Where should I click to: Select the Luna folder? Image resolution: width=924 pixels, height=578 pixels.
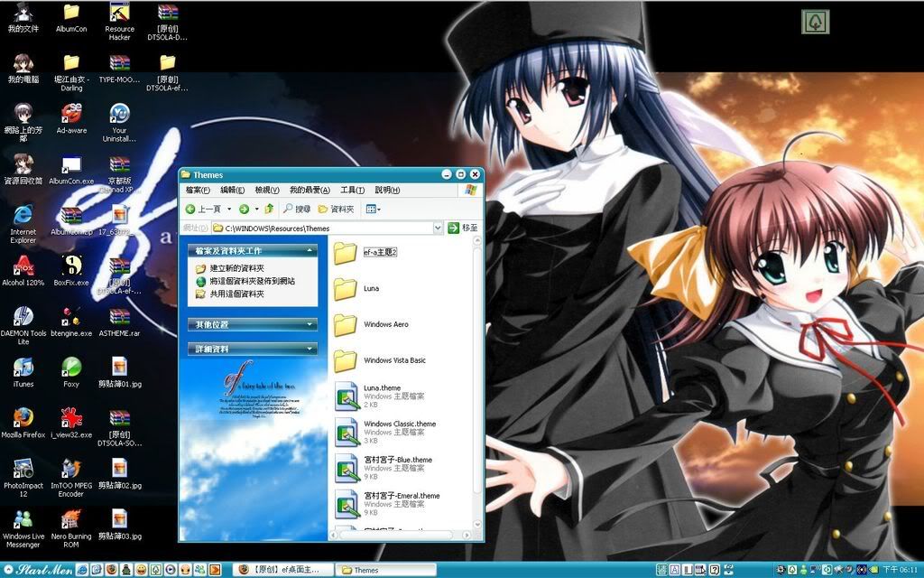(356, 288)
